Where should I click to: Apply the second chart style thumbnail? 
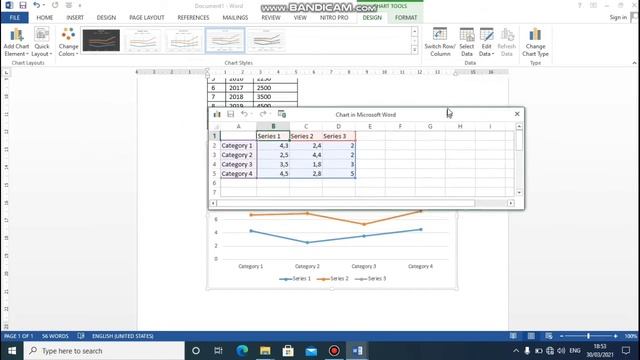coord(142,40)
